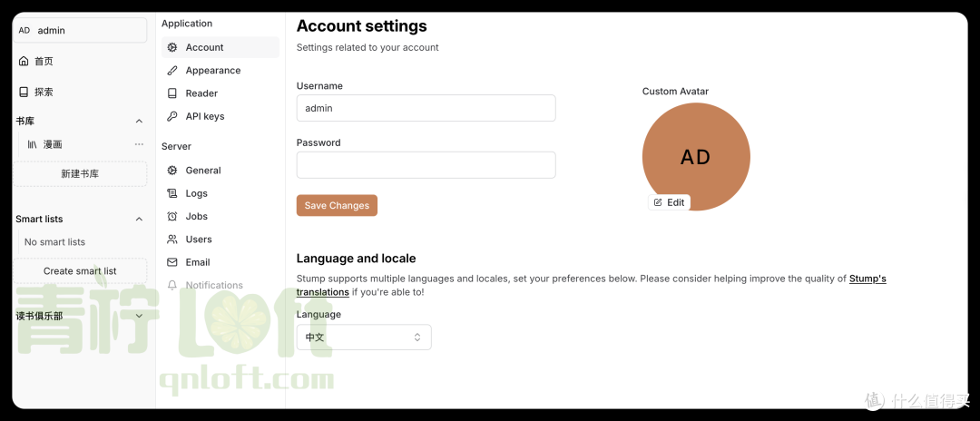
Task: Open the 探索 book icon
Action: click(24, 92)
